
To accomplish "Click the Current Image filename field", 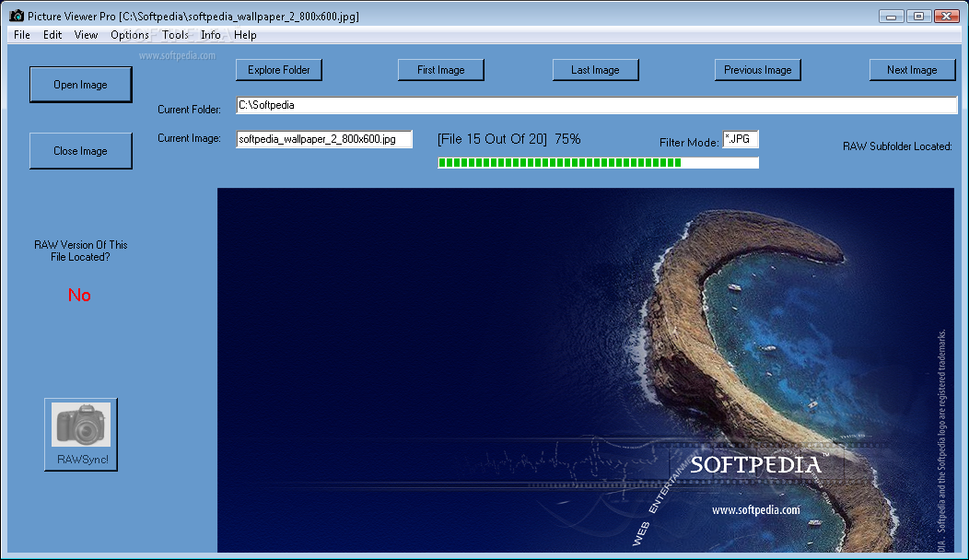I will 324,139.
